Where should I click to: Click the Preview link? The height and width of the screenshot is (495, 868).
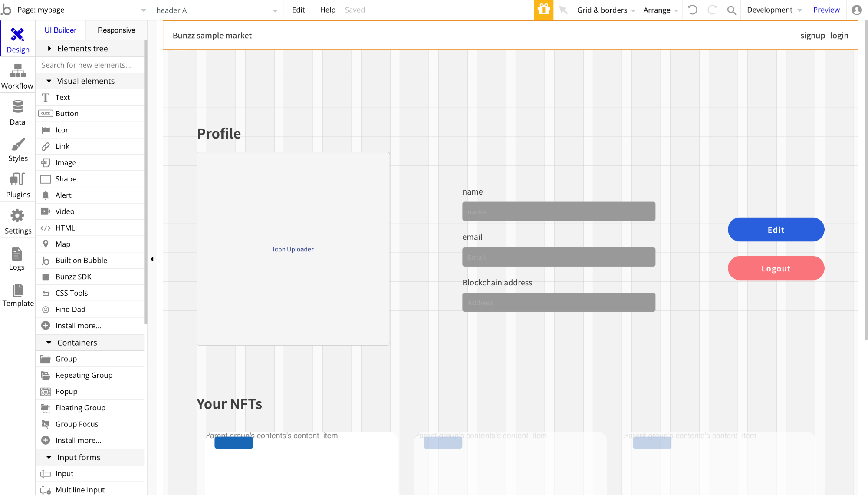826,10
